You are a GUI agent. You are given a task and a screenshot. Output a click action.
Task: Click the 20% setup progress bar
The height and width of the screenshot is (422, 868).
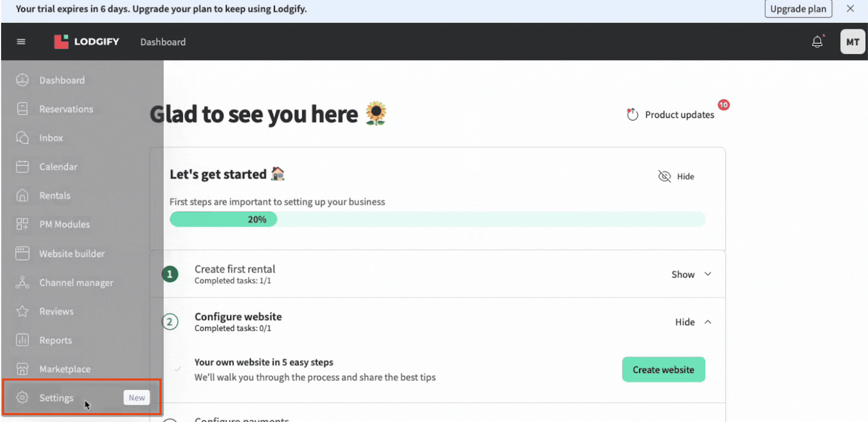pyautogui.click(x=437, y=219)
